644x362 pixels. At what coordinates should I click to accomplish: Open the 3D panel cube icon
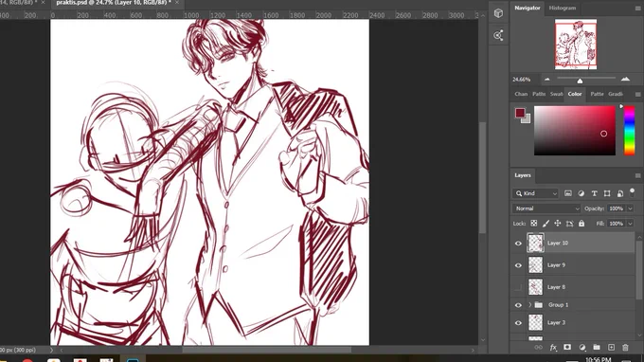(498, 13)
